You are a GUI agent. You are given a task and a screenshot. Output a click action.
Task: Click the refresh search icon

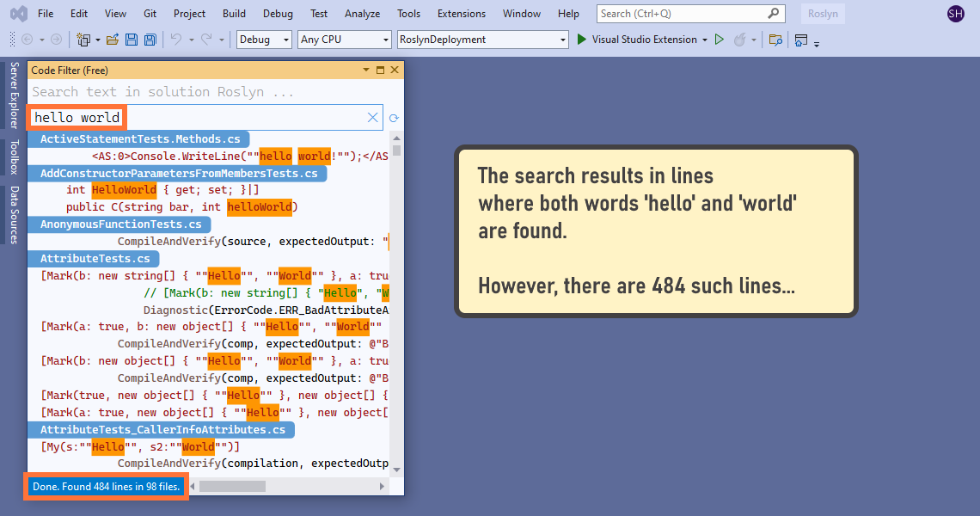[395, 119]
